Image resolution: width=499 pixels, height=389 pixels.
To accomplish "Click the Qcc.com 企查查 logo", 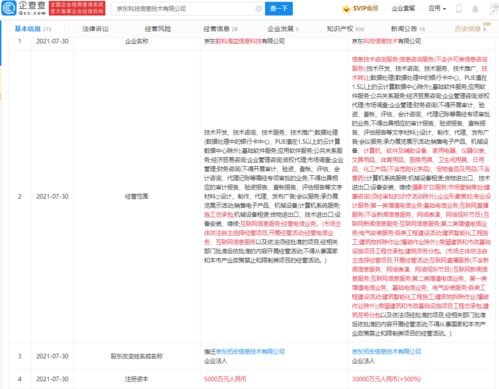I will (24, 8).
